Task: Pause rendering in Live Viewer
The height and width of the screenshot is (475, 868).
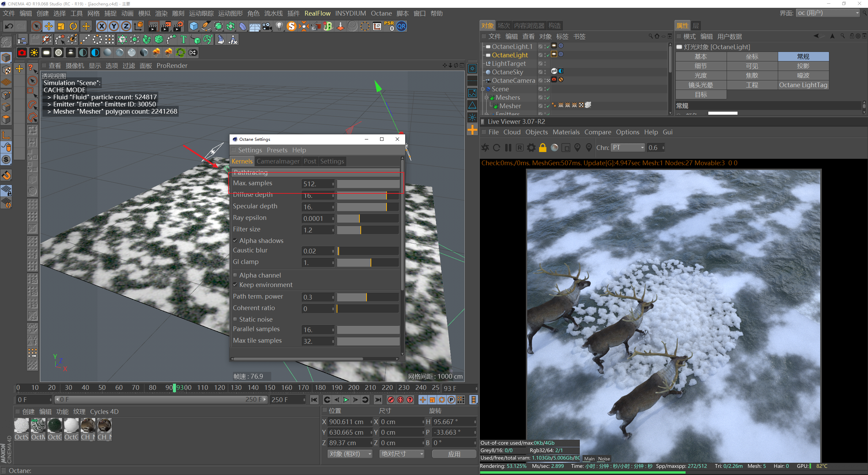Action: click(508, 148)
